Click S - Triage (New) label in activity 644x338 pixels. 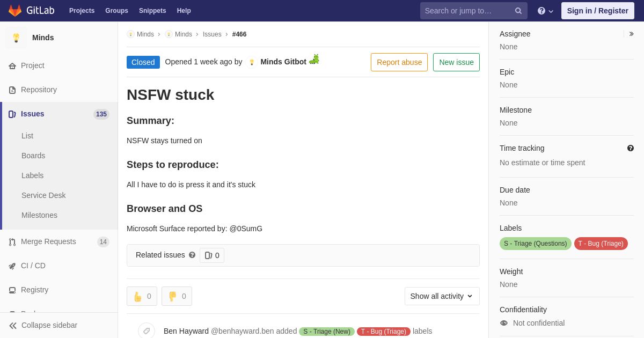(x=327, y=332)
